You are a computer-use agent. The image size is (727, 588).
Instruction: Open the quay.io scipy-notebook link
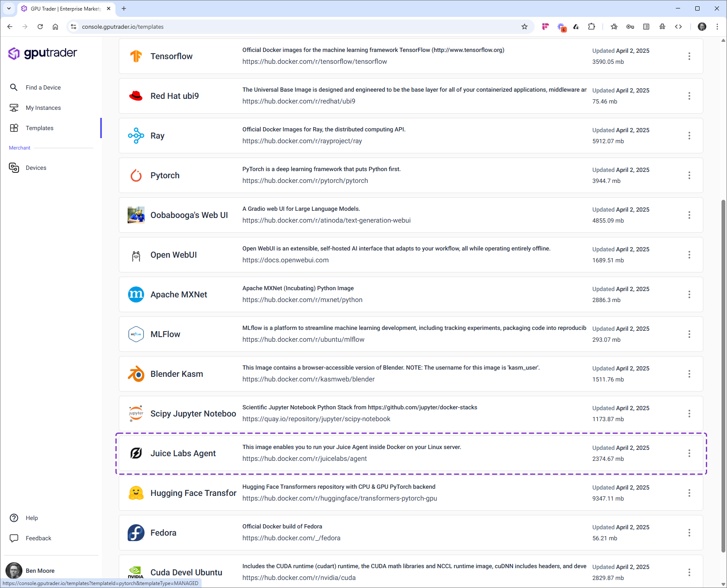[316, 419]
